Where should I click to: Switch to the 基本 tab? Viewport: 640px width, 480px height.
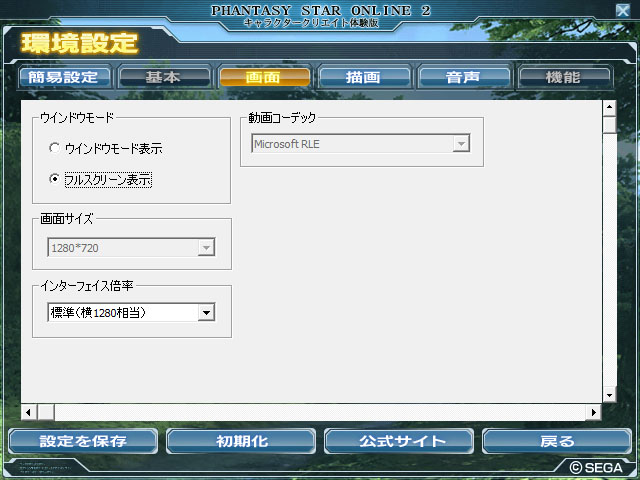pos(164,77)
